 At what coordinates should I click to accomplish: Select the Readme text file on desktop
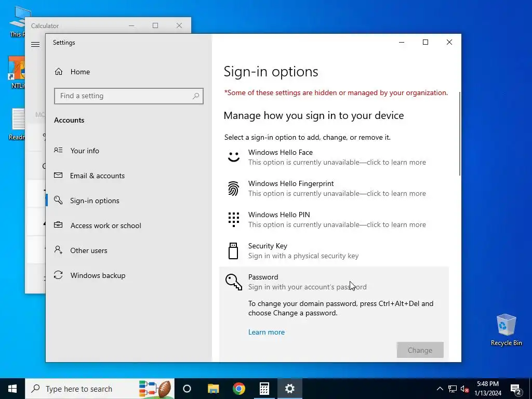(x=17, y=124)
